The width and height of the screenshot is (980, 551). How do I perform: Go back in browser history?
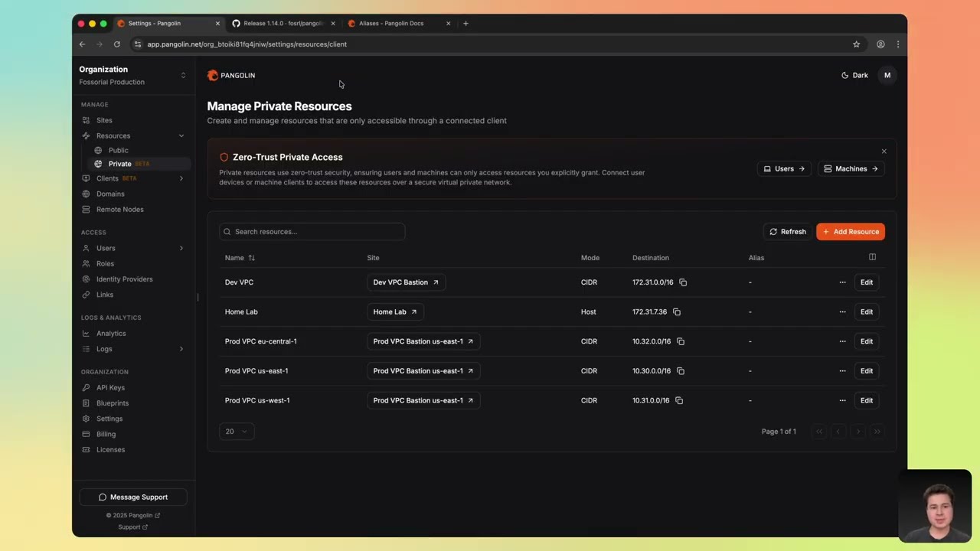coord(82,44)
